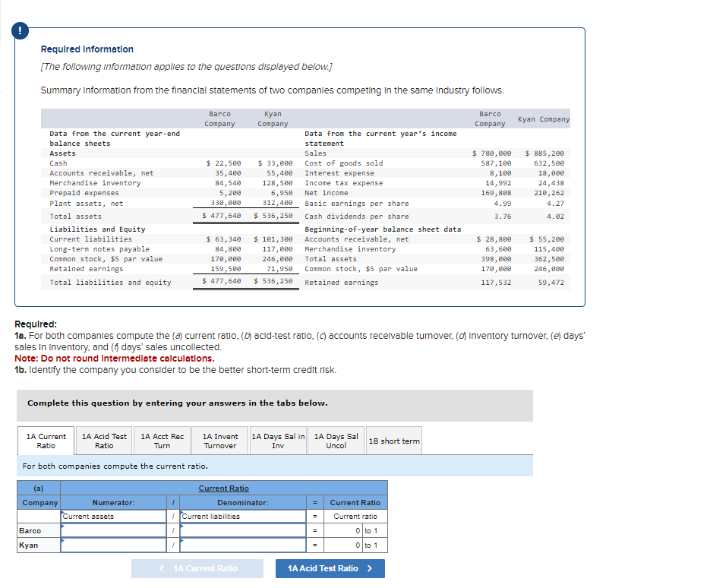This screenshot has height=588, width=710.
Task: Click the 'Retained earnings' liabilities row label
Action: pos(86,269)
